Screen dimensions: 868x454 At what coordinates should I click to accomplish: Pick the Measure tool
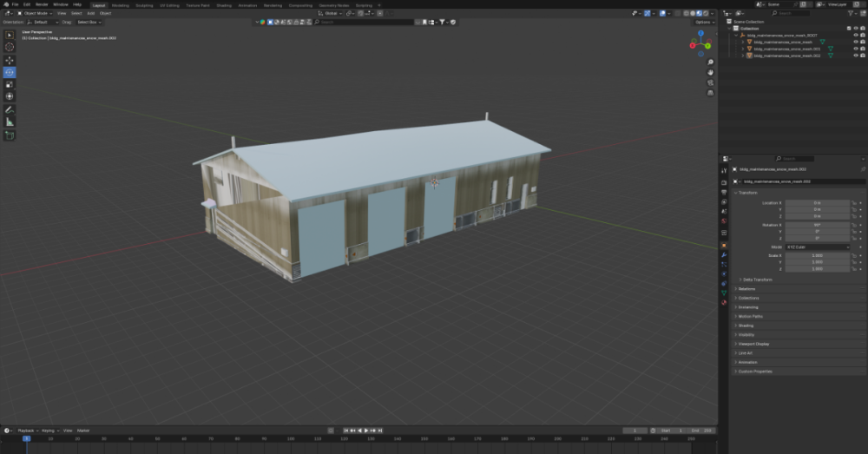[10, 122]
